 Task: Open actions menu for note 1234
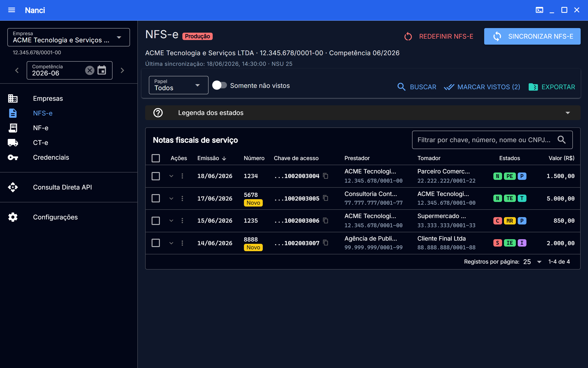tap(182, 176)
